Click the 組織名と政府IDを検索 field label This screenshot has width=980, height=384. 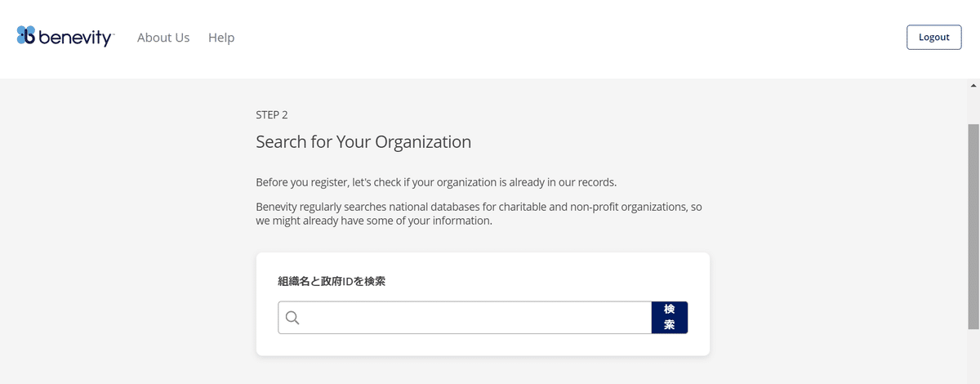pyautogui.click(x=332, y=281)
